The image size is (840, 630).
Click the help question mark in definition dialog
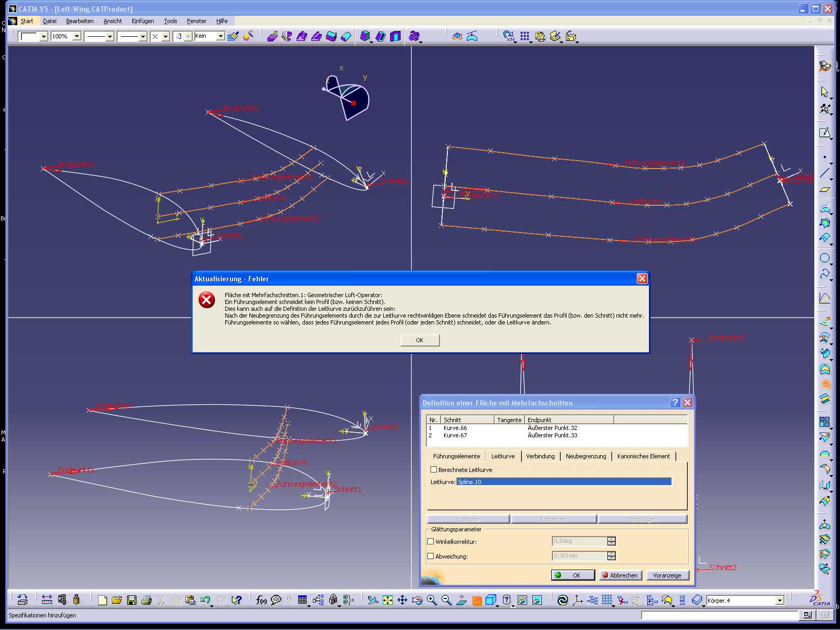tap(675, 402)
